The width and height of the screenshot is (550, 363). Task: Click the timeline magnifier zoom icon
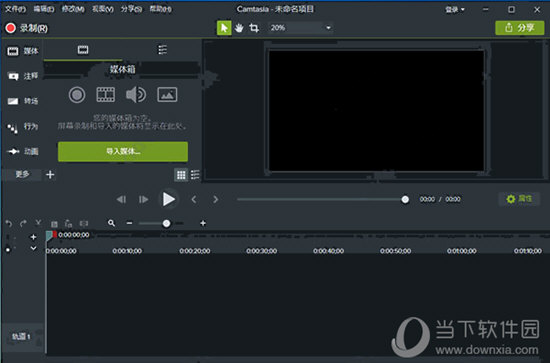(111, 223)
